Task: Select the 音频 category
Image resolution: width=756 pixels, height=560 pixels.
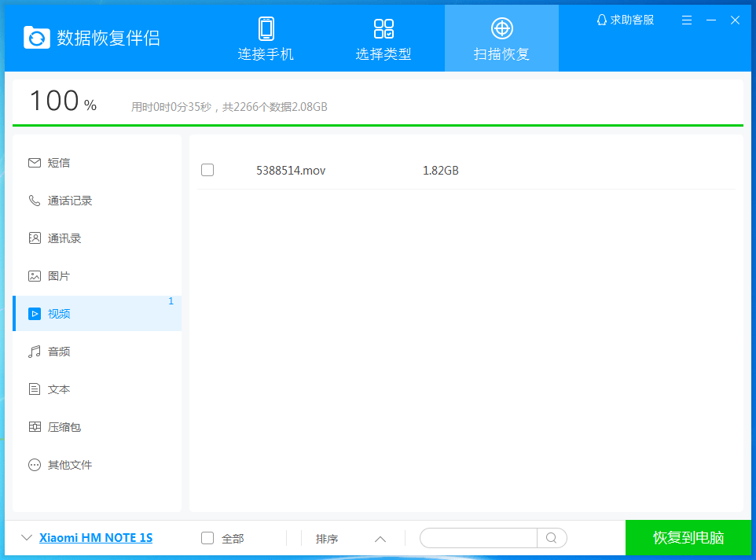Action: 97,352
